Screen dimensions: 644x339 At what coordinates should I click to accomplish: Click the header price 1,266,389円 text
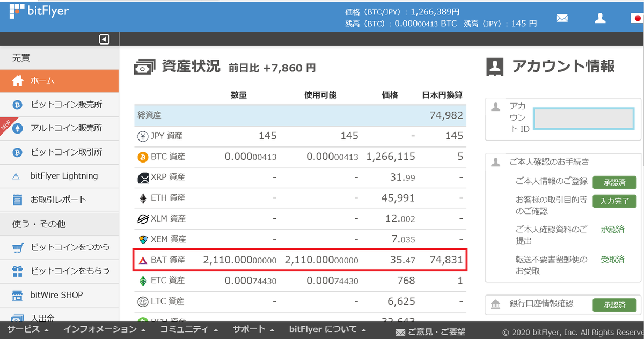click(x=435, y=11)
